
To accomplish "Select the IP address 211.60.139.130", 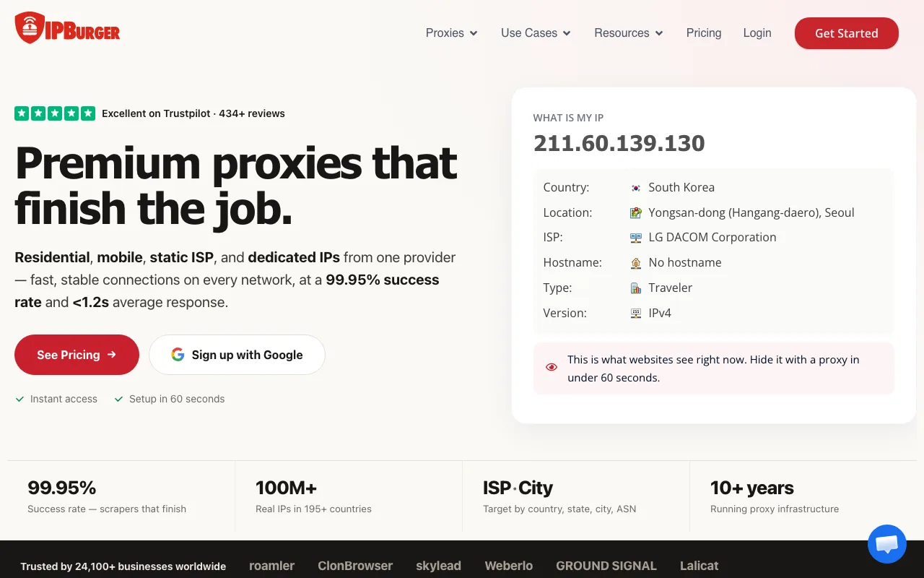I will coord(619,143).
